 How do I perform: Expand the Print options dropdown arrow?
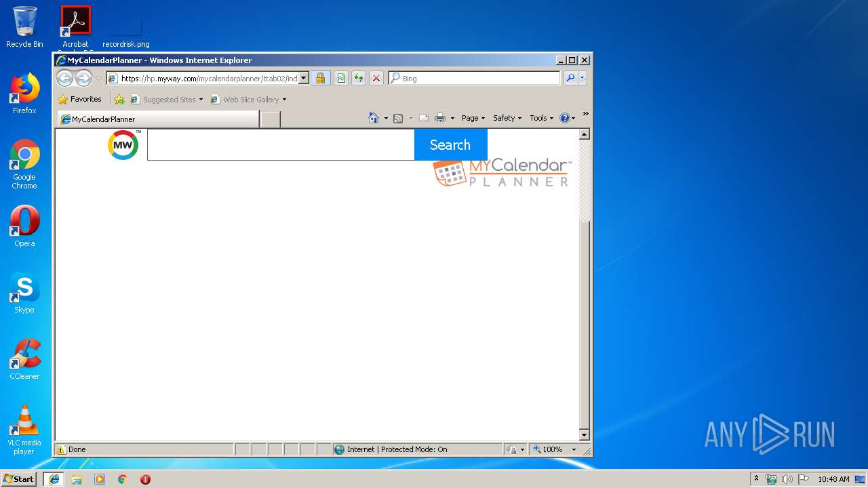click(452, 118)
